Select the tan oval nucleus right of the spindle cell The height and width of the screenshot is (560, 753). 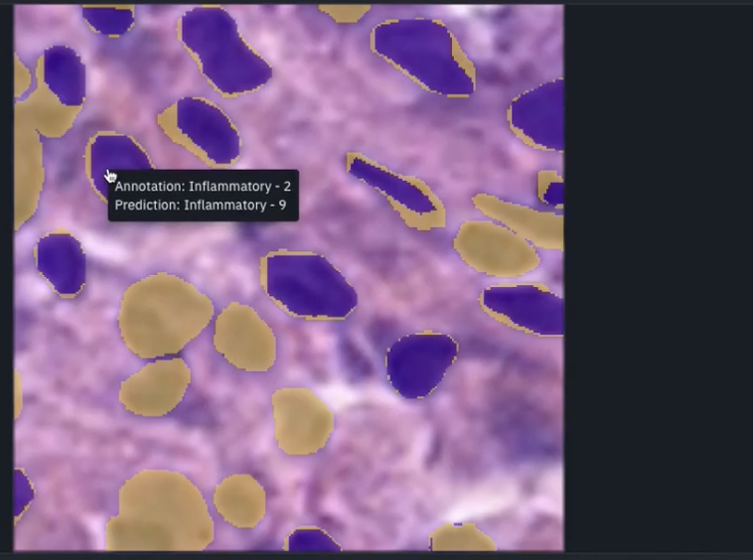pyautogui.click(x=496, y=248)
